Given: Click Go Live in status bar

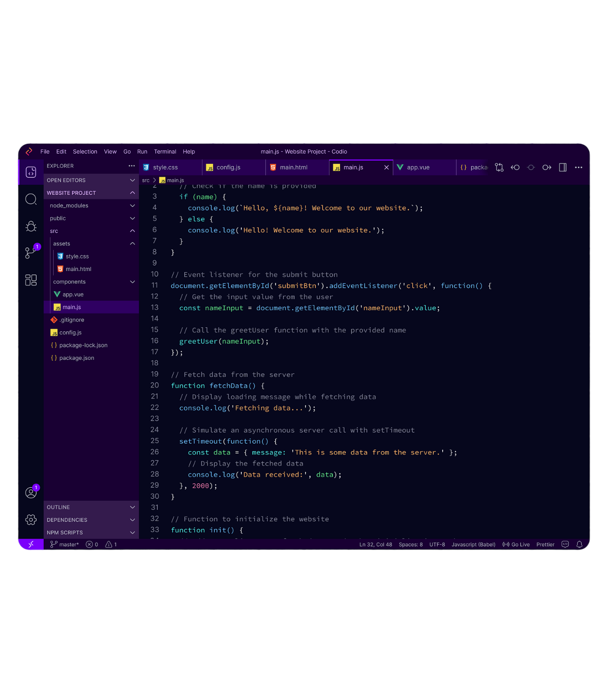Looking at the screenshot, I should coord(516,544).
